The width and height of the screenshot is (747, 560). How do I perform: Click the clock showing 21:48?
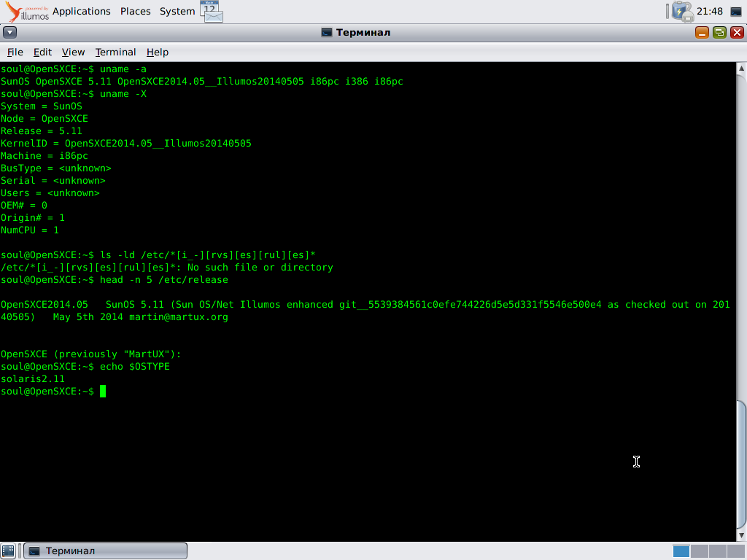click(709, 12)
